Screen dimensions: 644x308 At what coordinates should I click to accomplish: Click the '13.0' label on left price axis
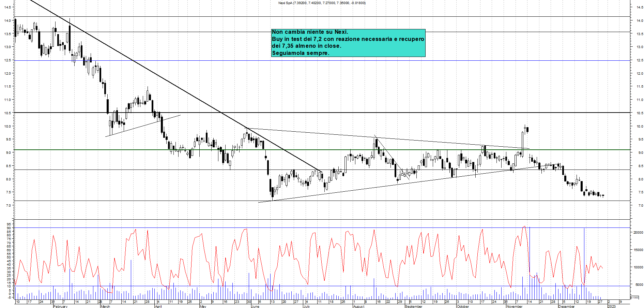(7, 47)
